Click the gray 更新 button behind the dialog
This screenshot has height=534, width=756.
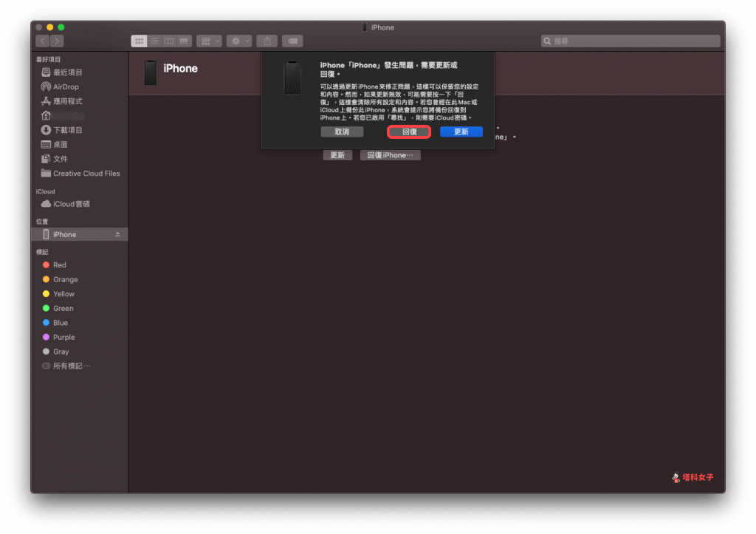tap(337, 155)
